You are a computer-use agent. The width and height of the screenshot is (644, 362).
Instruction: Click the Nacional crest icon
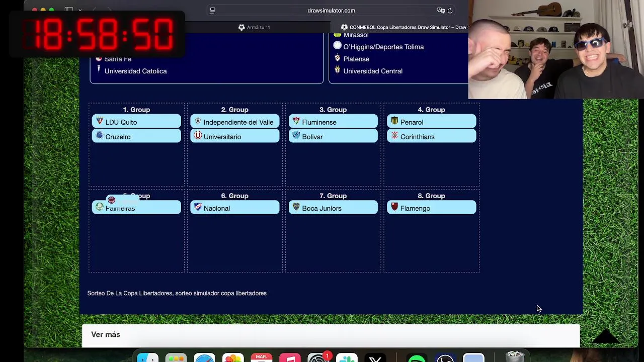point(198,208)
